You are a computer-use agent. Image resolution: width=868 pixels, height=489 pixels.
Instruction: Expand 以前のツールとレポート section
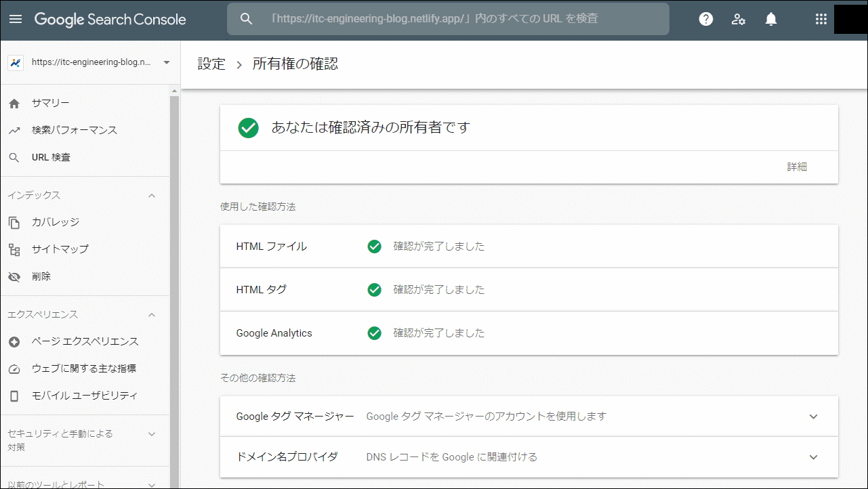tap(152, 485)
